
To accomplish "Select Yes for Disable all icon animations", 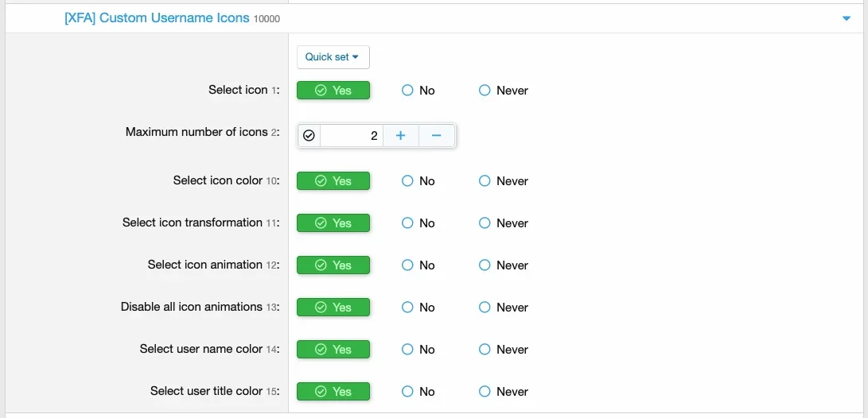I will 333,308.
